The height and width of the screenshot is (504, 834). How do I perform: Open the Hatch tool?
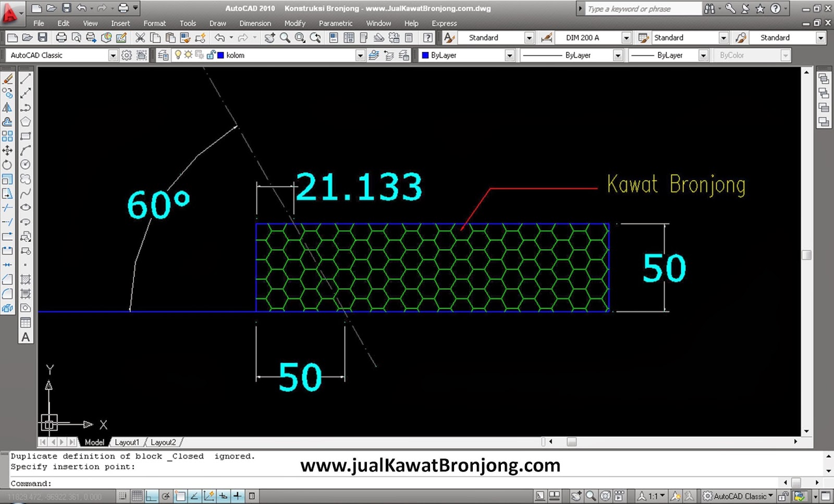(25, 279)
